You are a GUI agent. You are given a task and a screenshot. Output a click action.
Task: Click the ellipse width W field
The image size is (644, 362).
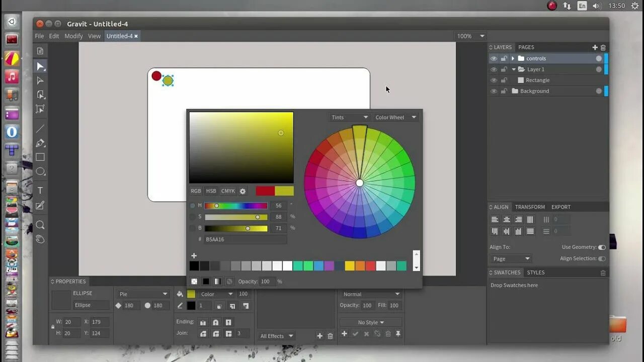(72, 322)
